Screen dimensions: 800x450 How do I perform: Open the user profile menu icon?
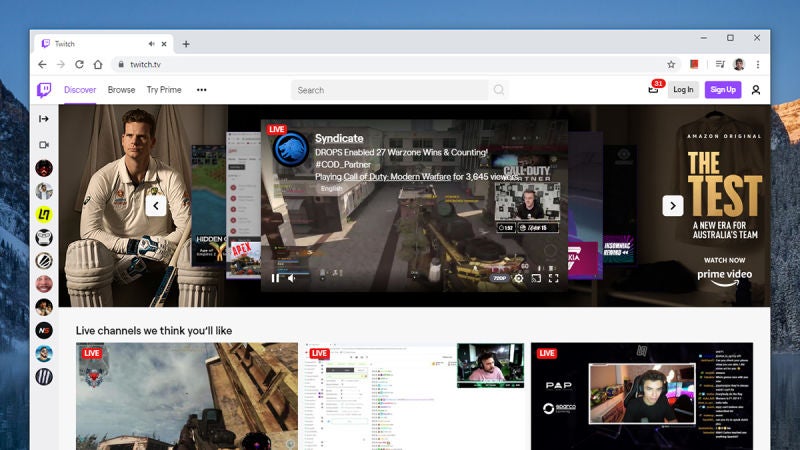coord(756,90)
